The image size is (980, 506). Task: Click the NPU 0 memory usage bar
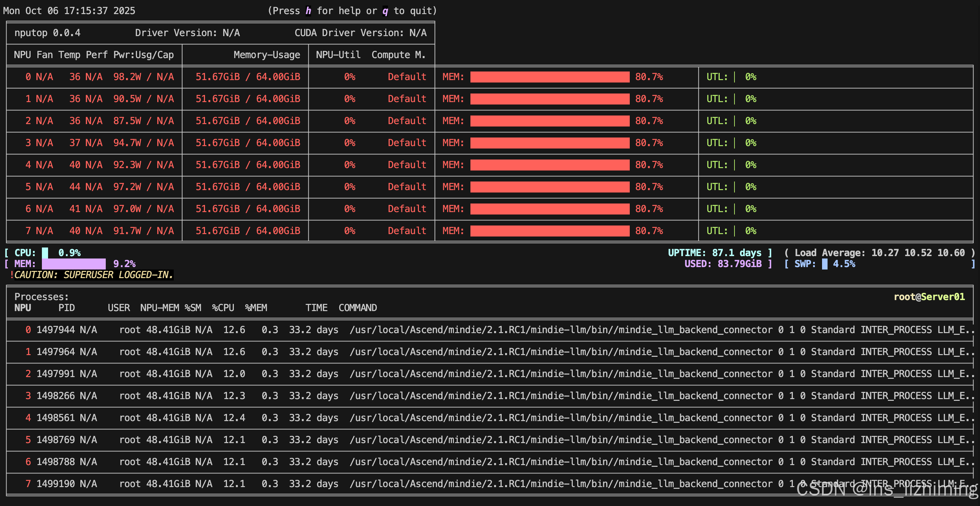tap(549, 77)
